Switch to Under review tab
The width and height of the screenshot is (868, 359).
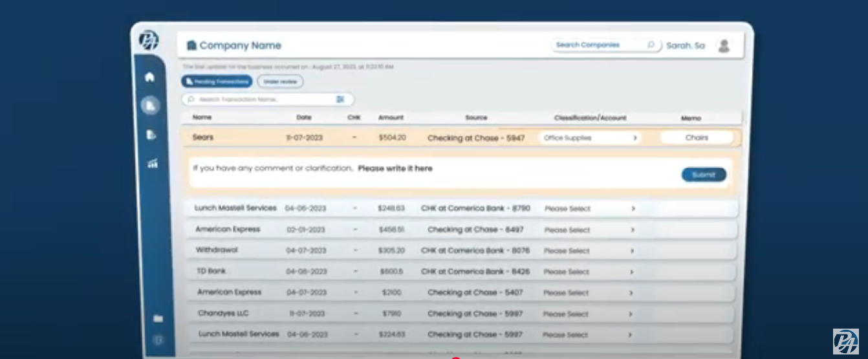(x=279, y=82)
